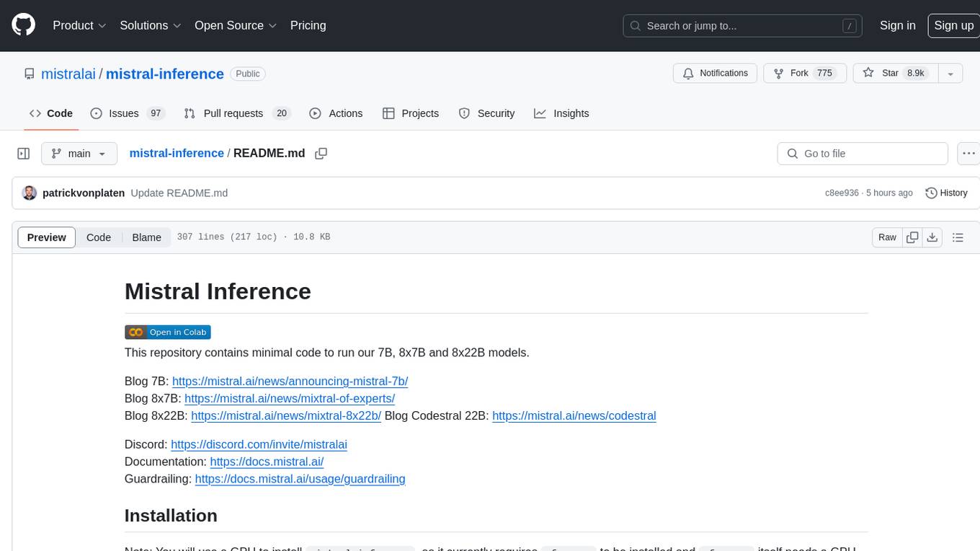The height and width of the screenshot is (551, 980).
Task: View the Insights tab
Action: (561, 113)
